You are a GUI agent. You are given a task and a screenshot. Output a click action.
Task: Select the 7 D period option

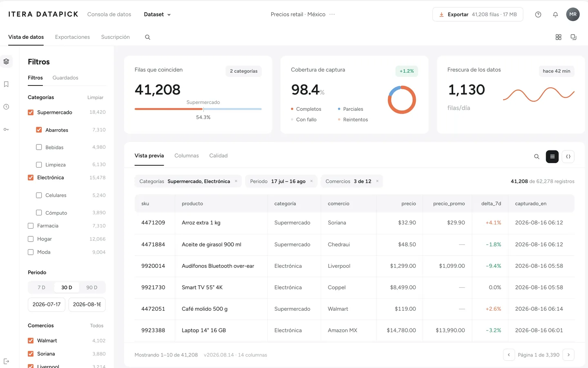click(x=41, y=287)
